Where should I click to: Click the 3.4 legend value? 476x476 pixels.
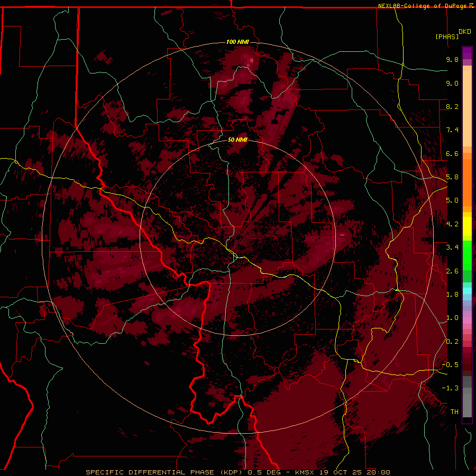click(452, 248)
